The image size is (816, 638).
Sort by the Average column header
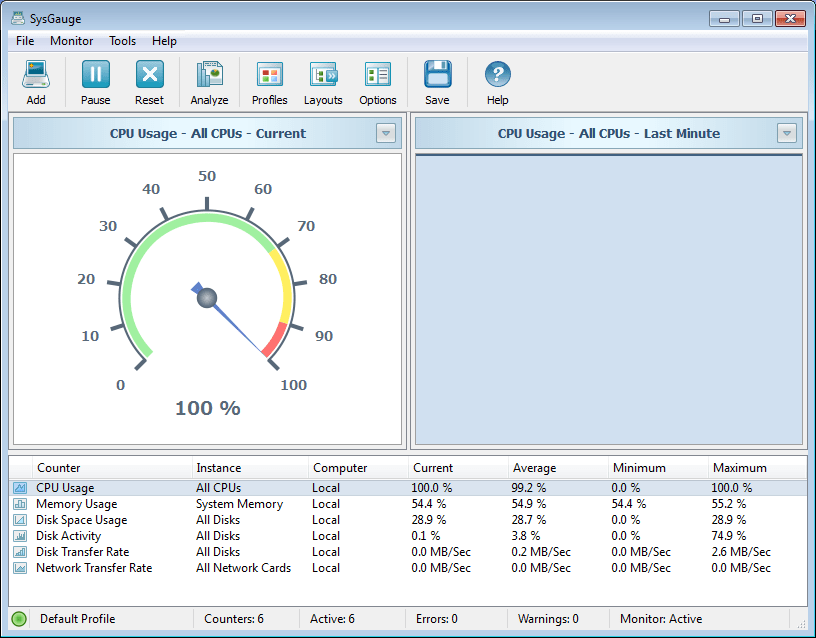coord(558,468)
